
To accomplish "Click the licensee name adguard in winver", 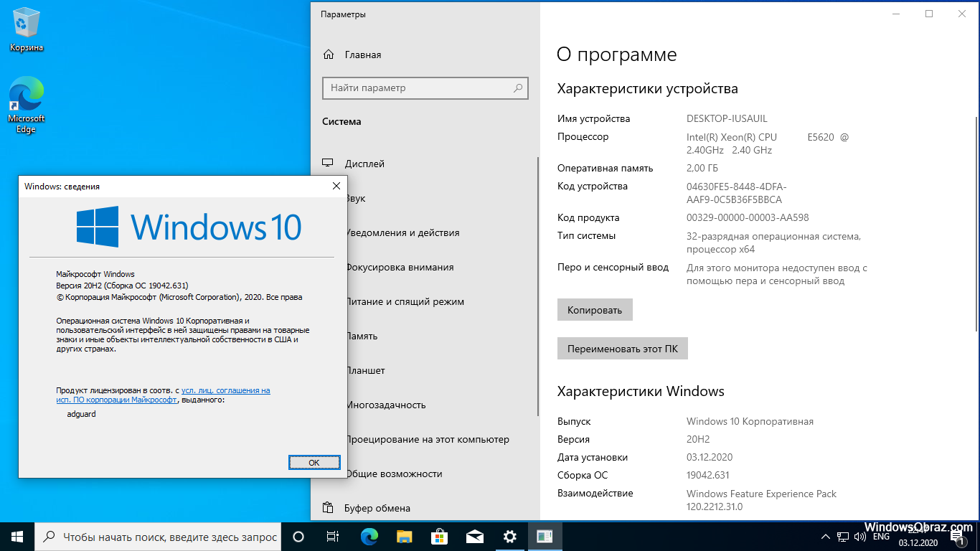I will 81,414.
